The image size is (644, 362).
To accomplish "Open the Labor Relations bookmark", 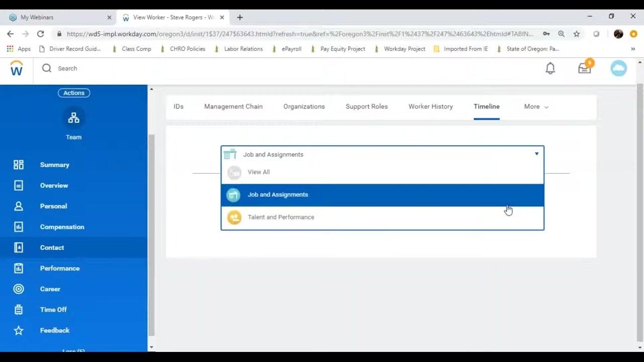I will click(238, 49).
